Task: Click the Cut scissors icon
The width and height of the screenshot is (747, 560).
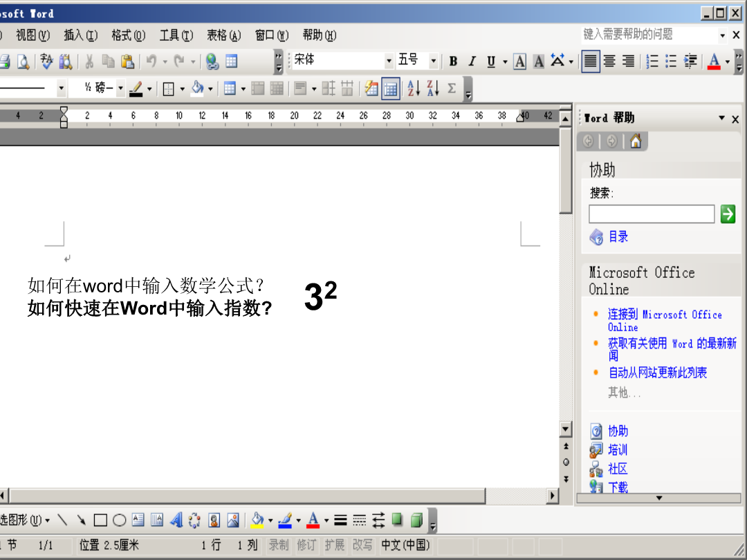Action: point(89,61)
